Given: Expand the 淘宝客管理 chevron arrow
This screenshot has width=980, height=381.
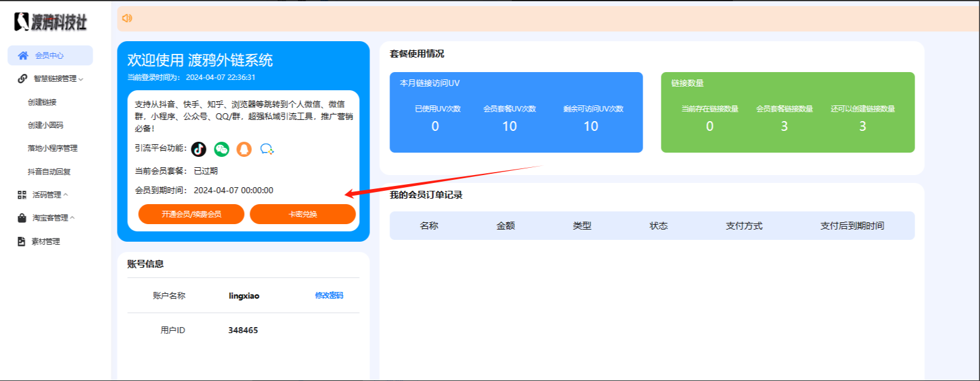Looking at the screenshot, I should [73, 218].
